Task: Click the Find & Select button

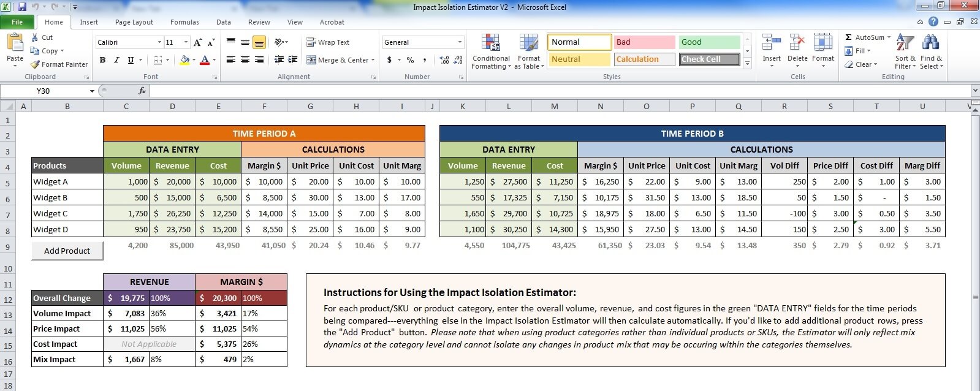Action: (932, 51)
